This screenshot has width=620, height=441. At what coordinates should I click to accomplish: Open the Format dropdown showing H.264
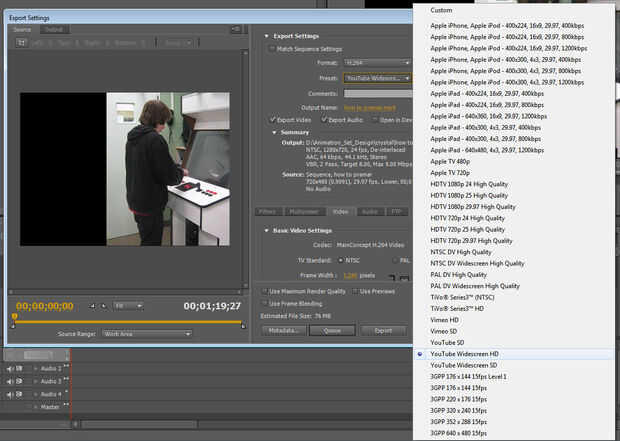tap(377, 62)
